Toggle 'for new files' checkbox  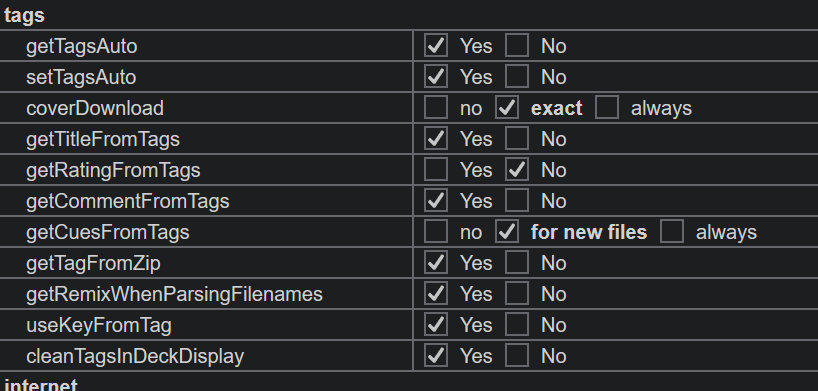point(507,232)
